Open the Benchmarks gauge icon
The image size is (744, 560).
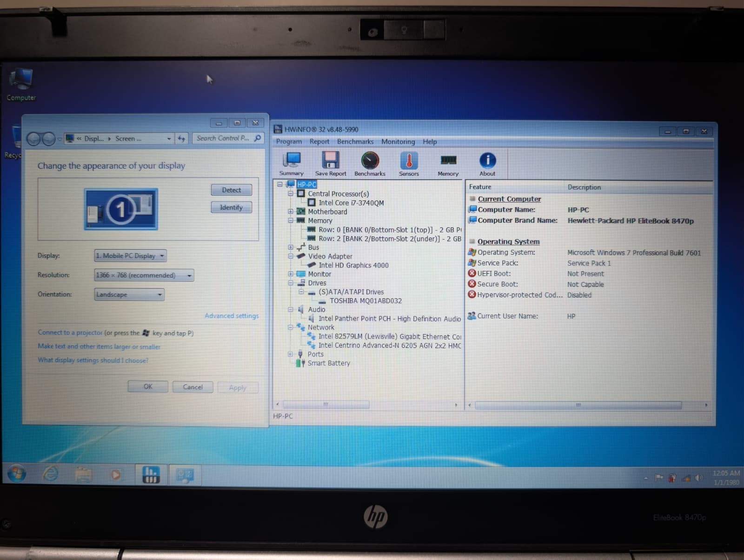(370, 164)
